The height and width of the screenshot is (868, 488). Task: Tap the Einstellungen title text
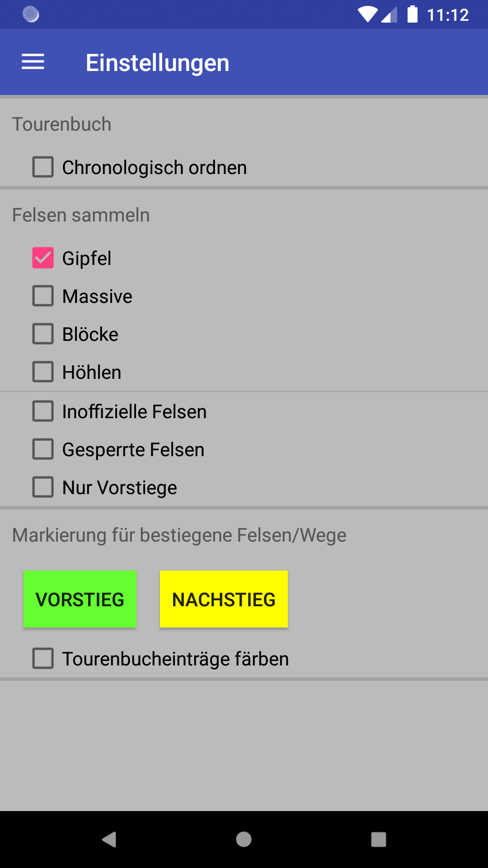pyautogui.click(x=157, y=62)
